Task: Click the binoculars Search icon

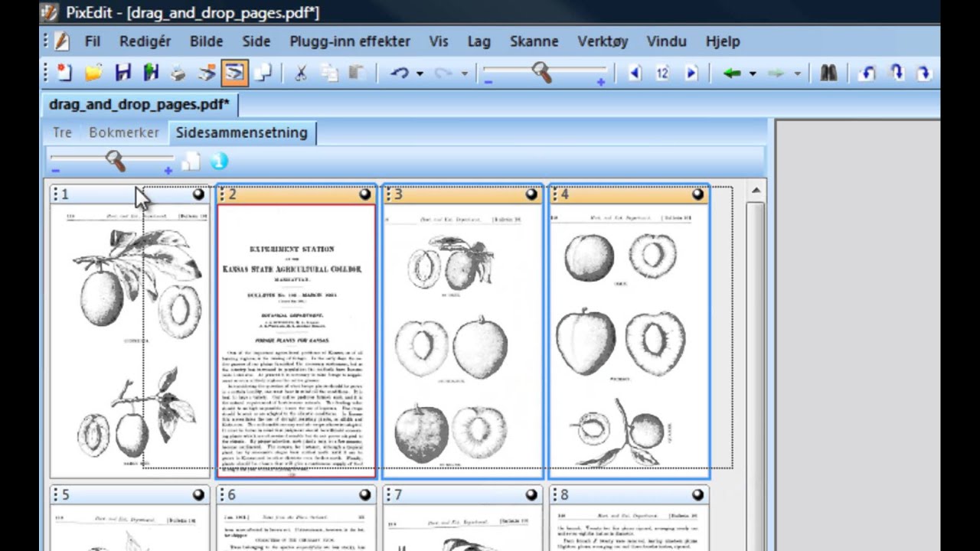Action: pyautogui.click(x=828, y=73)
